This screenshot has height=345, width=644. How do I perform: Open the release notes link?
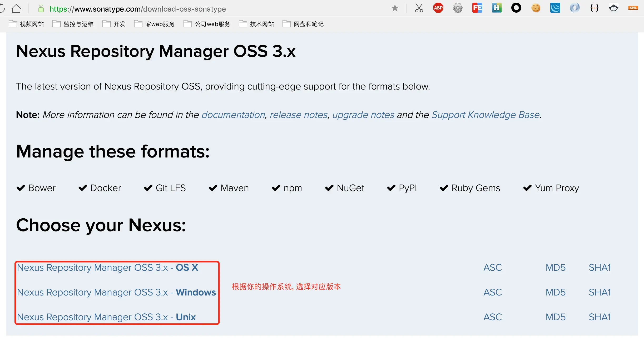[x=298, y=115]
